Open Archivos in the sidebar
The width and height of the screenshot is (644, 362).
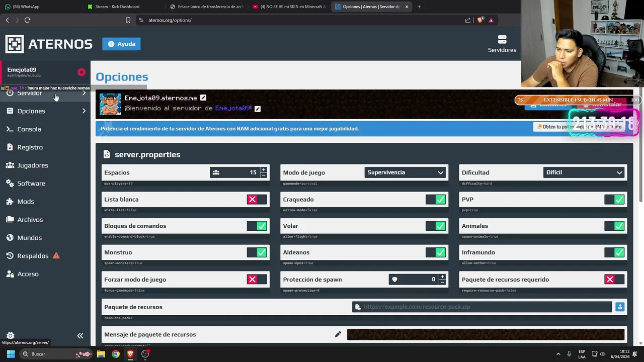pyautogui.click(x=30, y=220)
